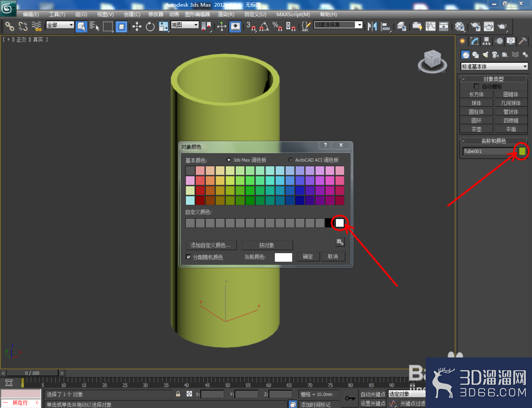Open the Layer Manager
Screen dimensions: 532x408
click(x=401, y=26)
